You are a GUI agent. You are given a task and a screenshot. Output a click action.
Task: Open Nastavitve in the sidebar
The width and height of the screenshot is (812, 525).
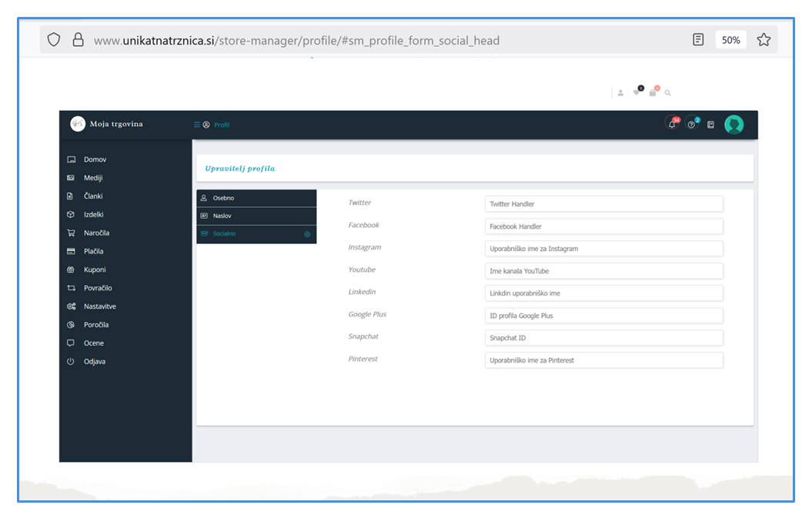(x=100, y=306)
